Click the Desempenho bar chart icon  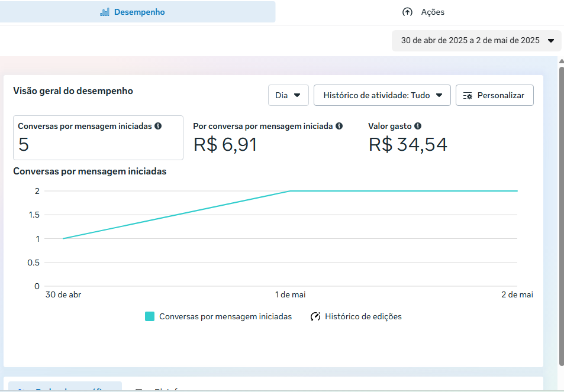[105, 12]
